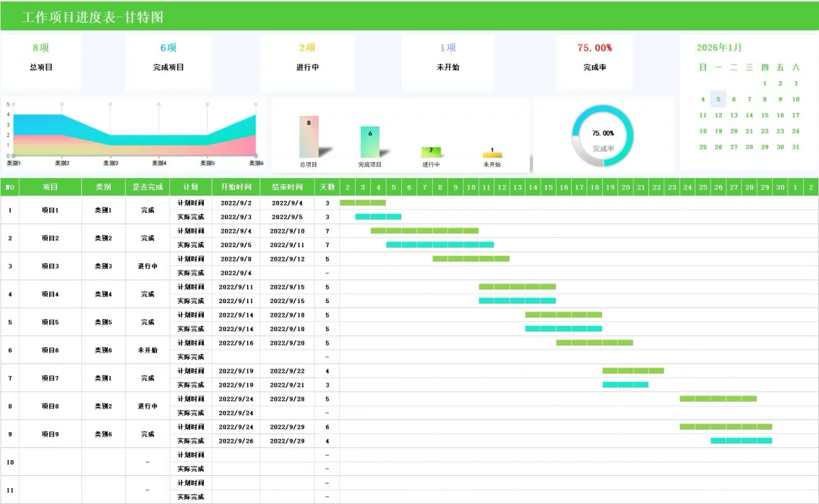Click 项目9's actual start 2022/9/26
The width and height of the screenshot is (819, 504).
pos(236,441)
